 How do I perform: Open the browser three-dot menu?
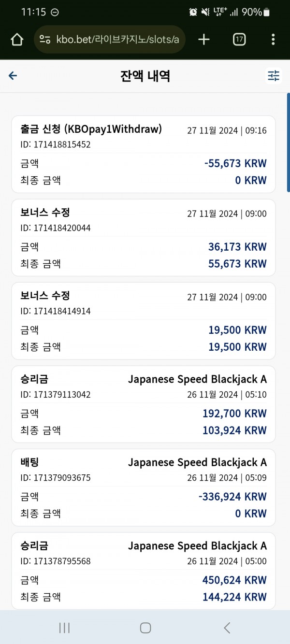(273, 40)
